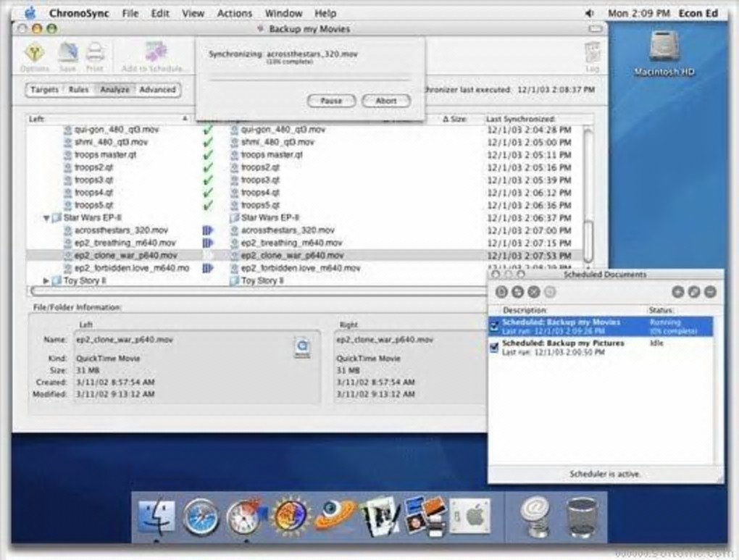The image size is (739, 560).
Task: Click the Abort button
Action: [386, 101]
